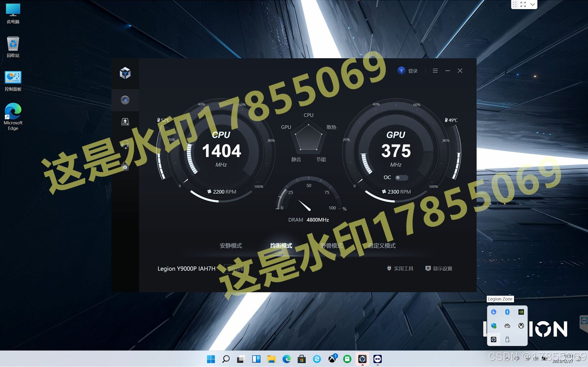This screenshot has height=367, width=588.
Task: Click the CPU 1404 MHz gauge
Action: (x=221, y=150)
